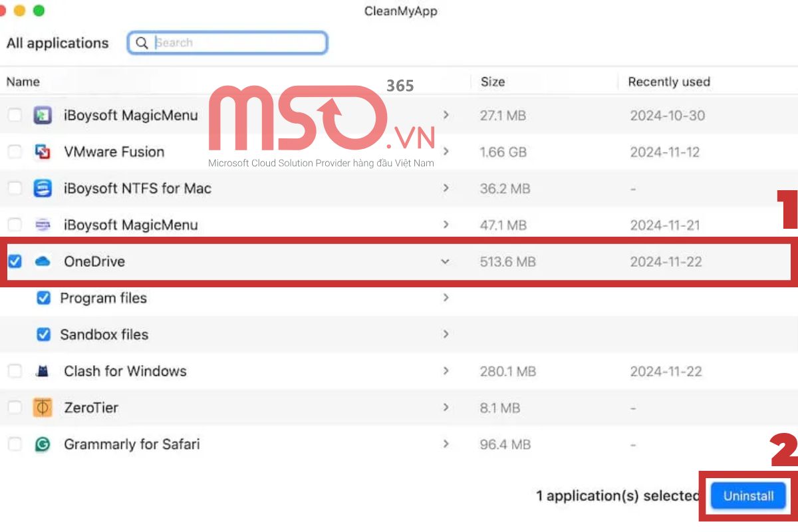Tick the Grammarly for Safari checkbox

click(15, 444)
